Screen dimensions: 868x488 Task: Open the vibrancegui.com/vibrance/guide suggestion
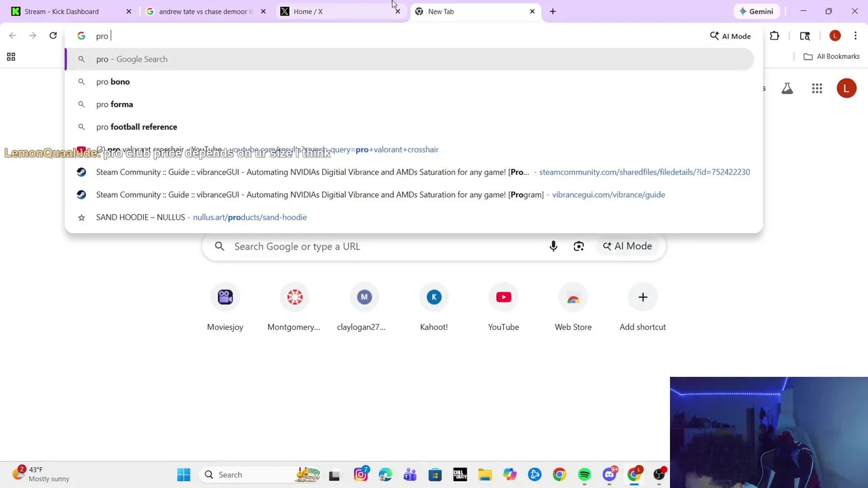tap(409, 195)
